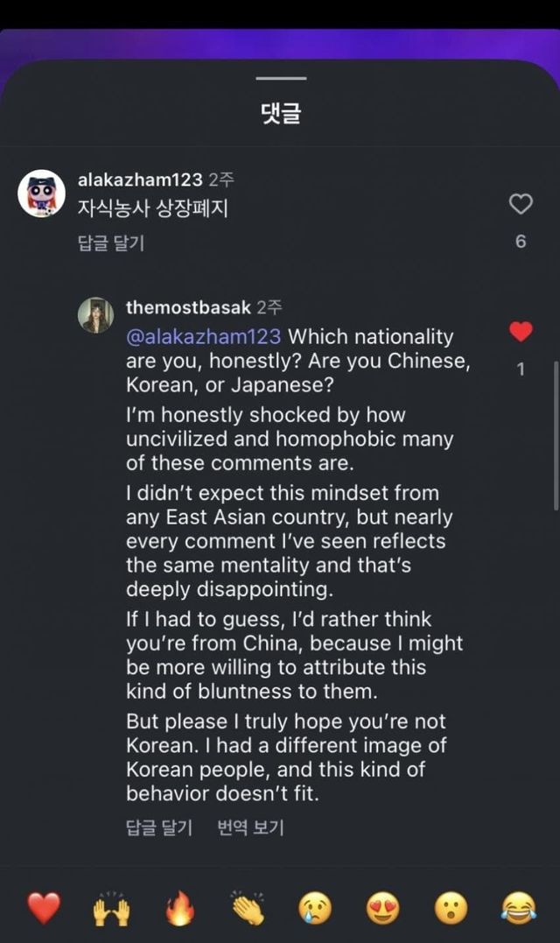
Task: Open alakazham123 username link
Action: click(x=140, y=180)
